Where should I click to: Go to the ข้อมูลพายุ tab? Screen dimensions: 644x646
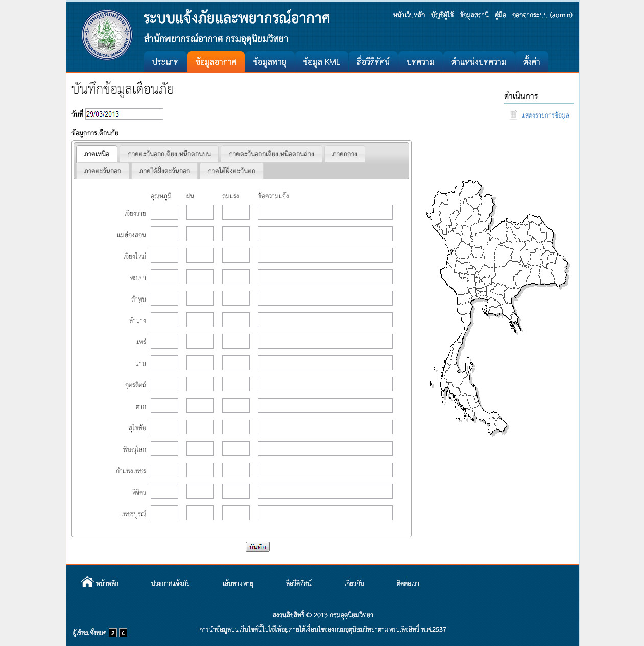click(270, 62)
